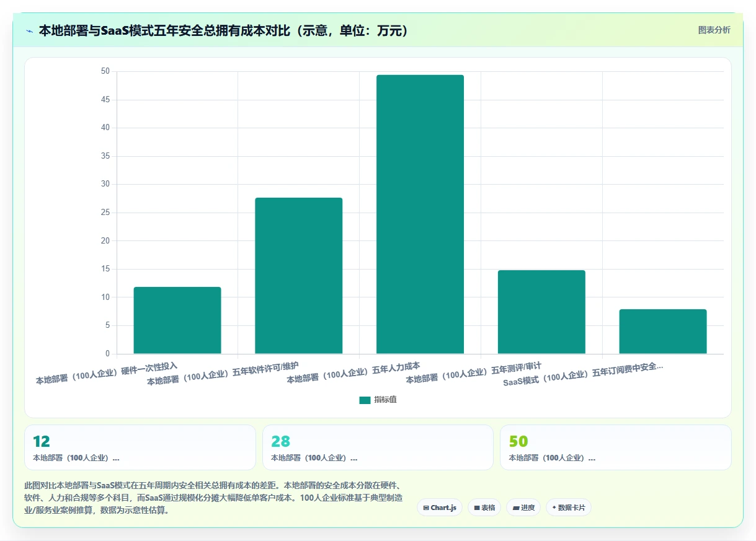Select the tallest 五年人力成本 bar
This screenshot has width=756, height=541.
[x=420, y=214]
